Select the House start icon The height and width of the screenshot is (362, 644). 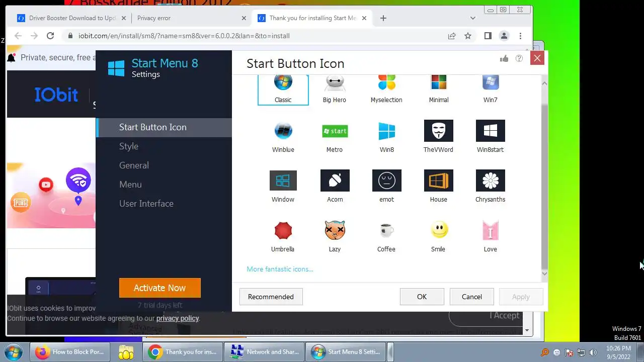click(x=439, y=186)
